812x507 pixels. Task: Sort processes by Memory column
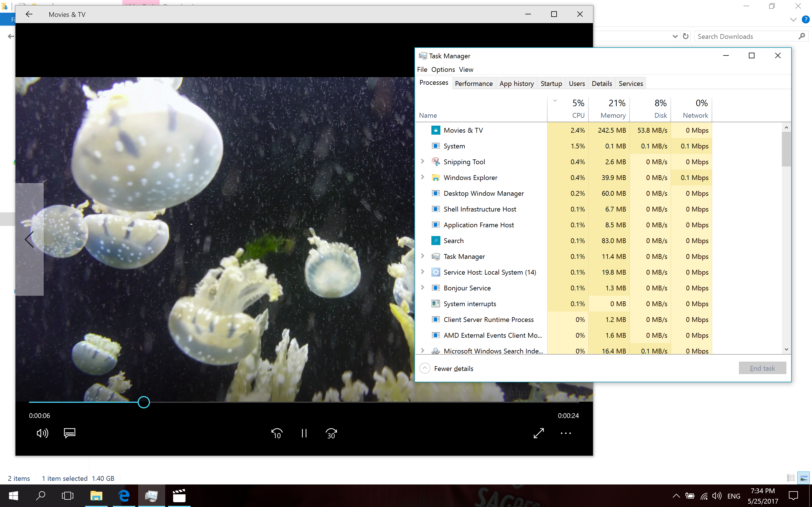coord(613,115)
